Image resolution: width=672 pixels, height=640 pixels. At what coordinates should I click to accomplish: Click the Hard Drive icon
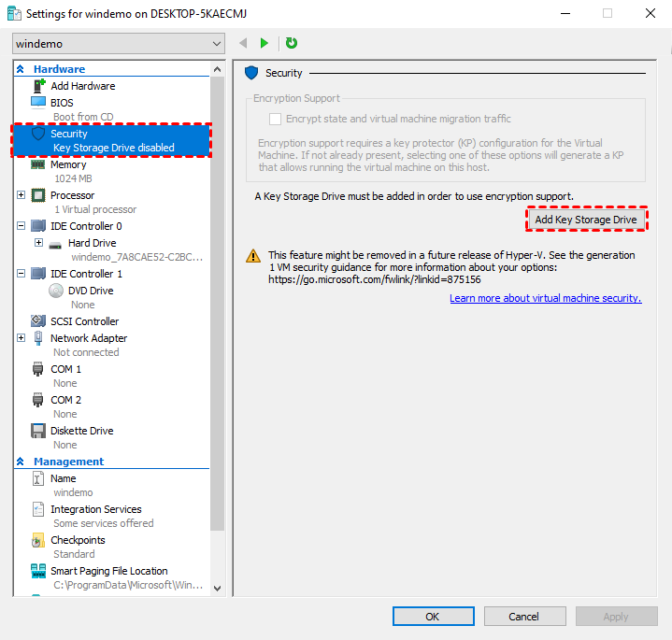click(x=55, y=245)
